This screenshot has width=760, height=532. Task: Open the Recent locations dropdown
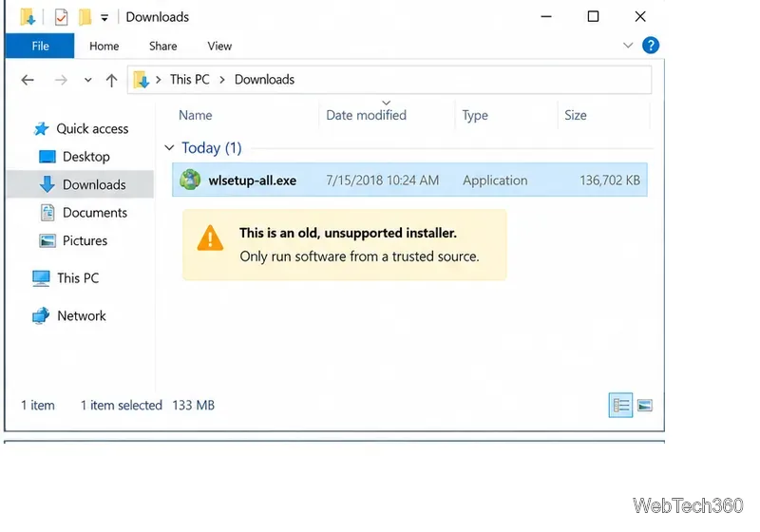tap(87, 80)
